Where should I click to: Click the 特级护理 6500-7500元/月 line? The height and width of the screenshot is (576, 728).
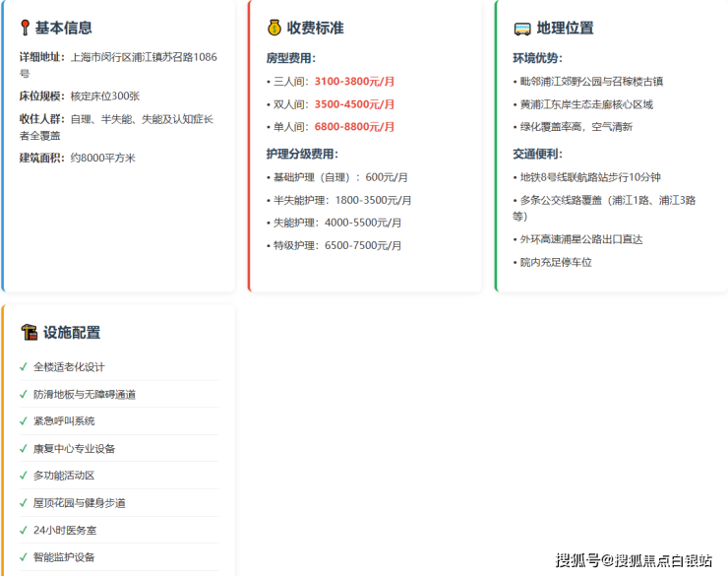(336, 245)
